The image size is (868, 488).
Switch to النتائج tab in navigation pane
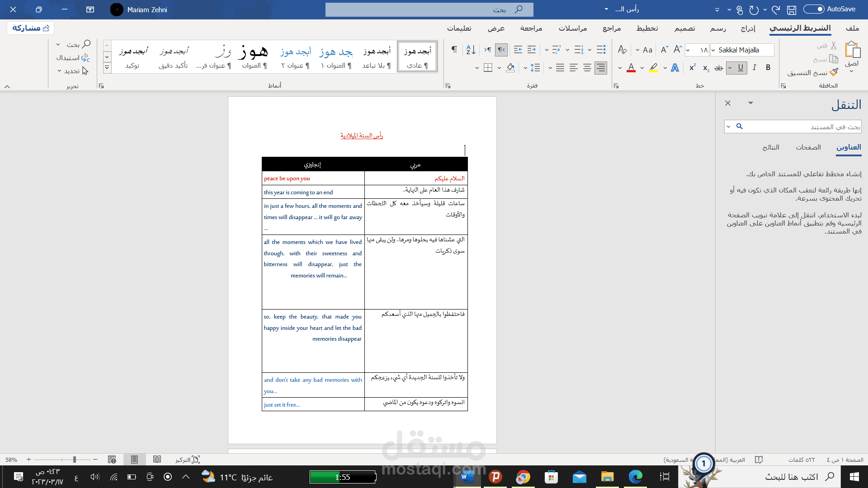tap(771, 147)
